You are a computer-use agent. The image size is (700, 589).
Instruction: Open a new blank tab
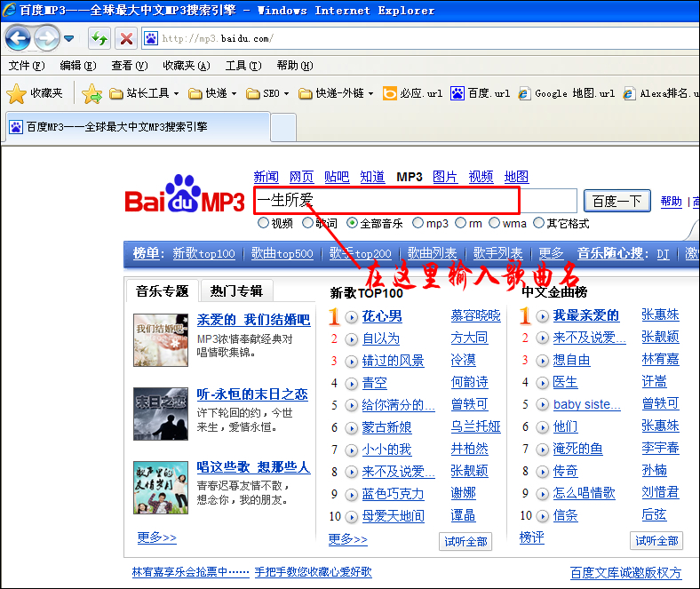[x=283, y=127]
